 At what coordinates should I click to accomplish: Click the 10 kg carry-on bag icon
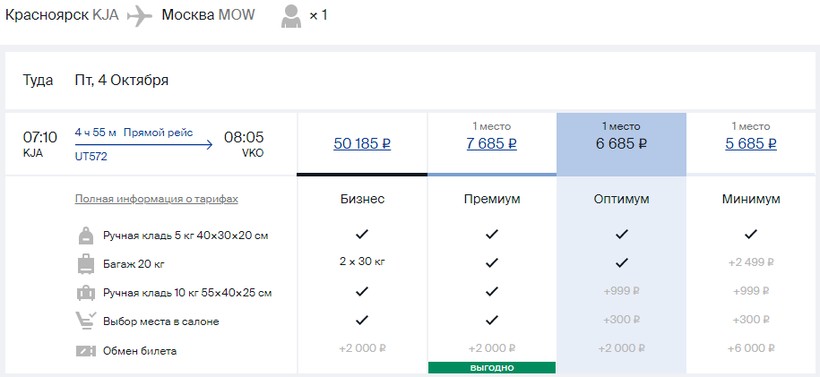coord(86,293)
